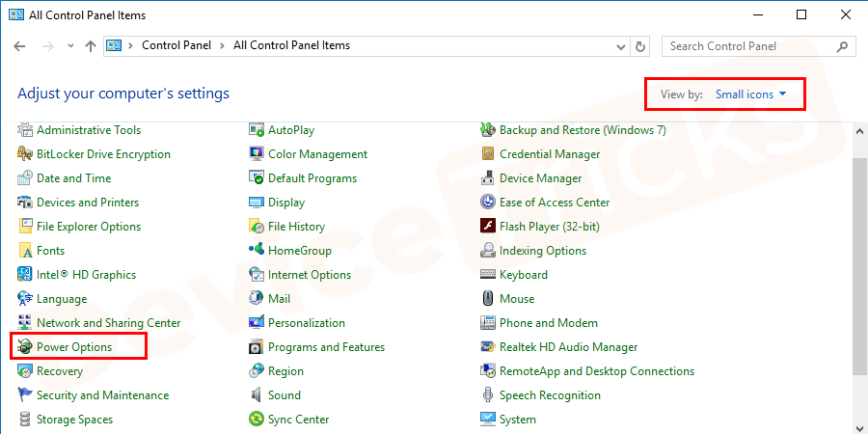This screenshot has width=868, height=434.
Task: Open the System link
Action: coord(518,420)
